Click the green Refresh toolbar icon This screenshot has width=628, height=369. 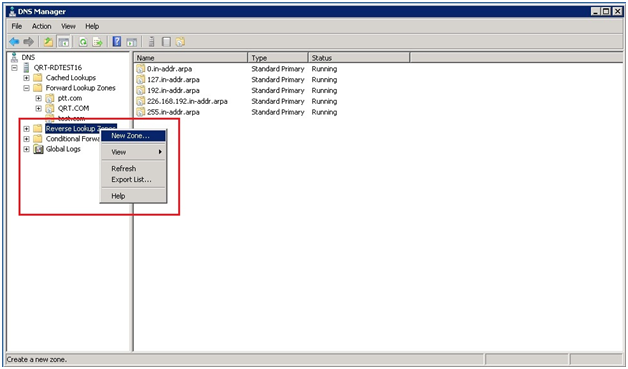[83, 42]
